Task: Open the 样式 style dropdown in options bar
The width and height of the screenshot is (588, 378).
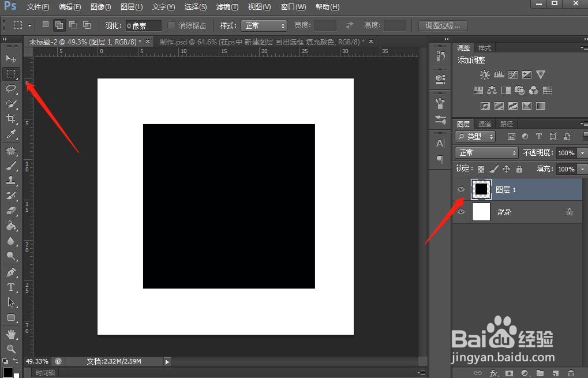Action: pyautogui.click(x=264, y=25)
